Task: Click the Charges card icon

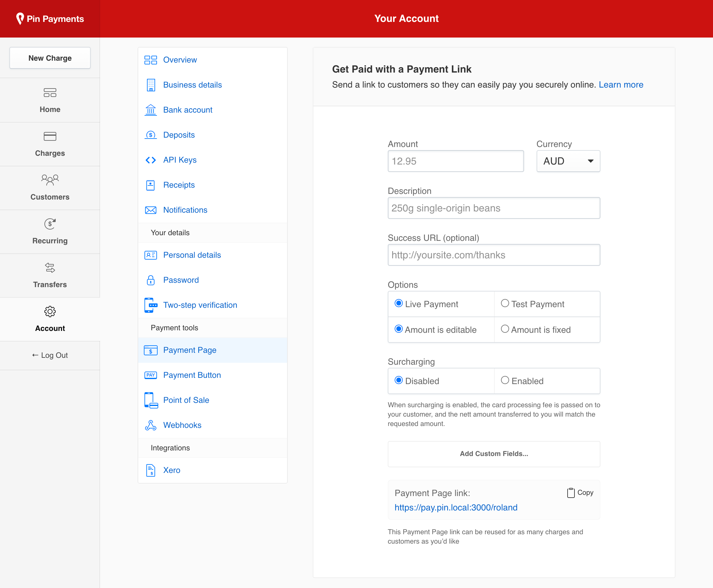Action: [x=50, y=136]
